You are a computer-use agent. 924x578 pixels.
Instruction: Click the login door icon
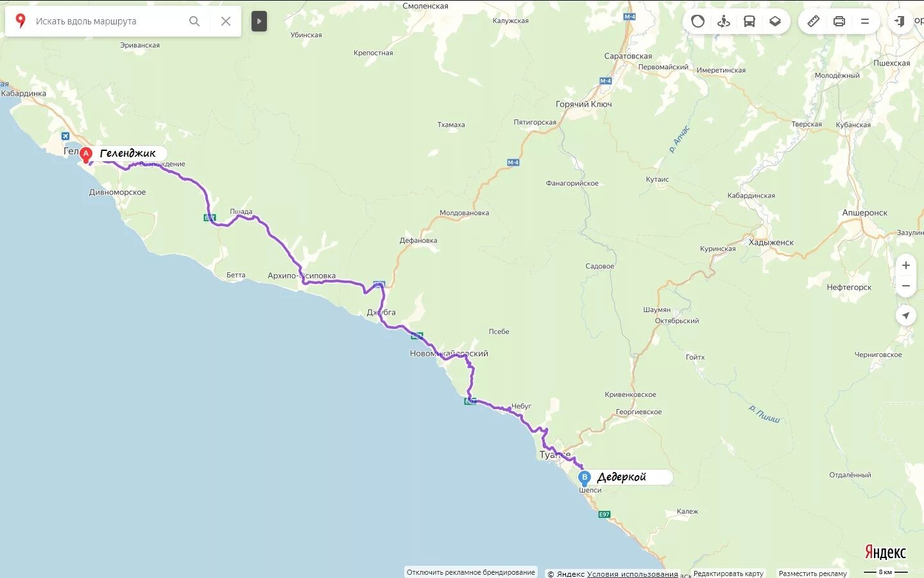coord(900,21)
